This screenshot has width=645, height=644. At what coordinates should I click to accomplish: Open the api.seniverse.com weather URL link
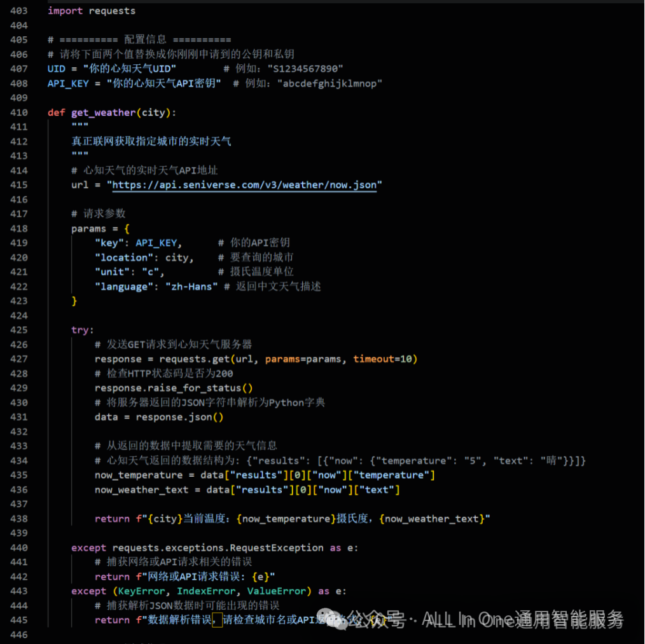(244, 185)
